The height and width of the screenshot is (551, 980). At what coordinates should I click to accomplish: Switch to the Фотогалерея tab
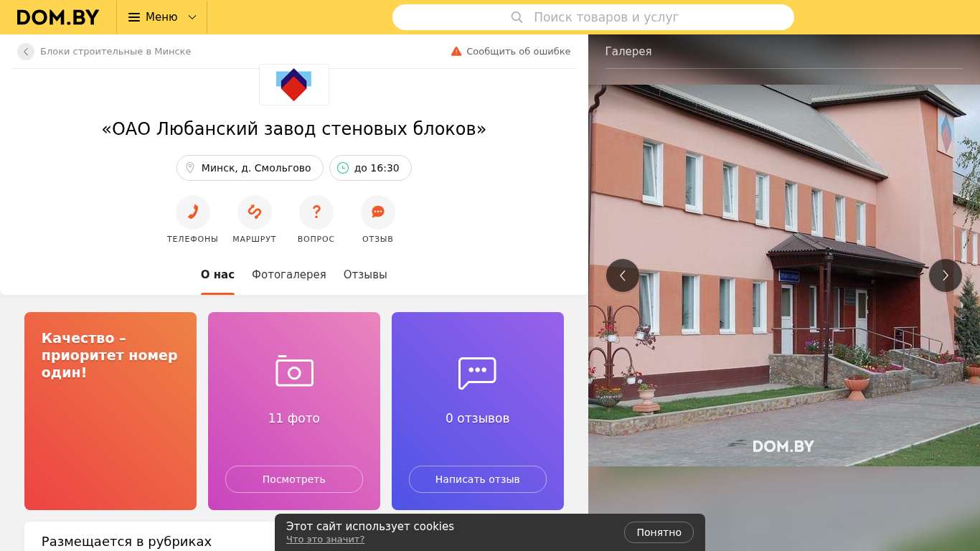point(289,275)
